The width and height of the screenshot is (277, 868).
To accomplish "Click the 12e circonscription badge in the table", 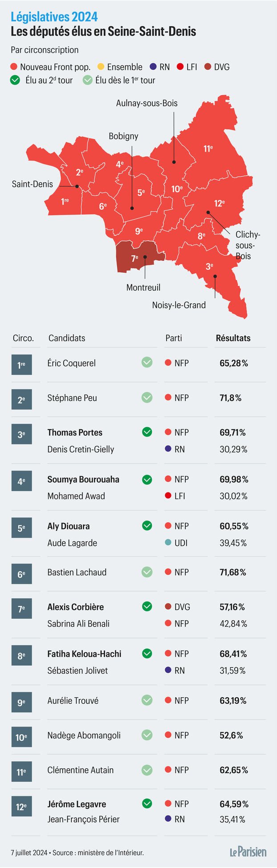I will click(x=21, y=807).
